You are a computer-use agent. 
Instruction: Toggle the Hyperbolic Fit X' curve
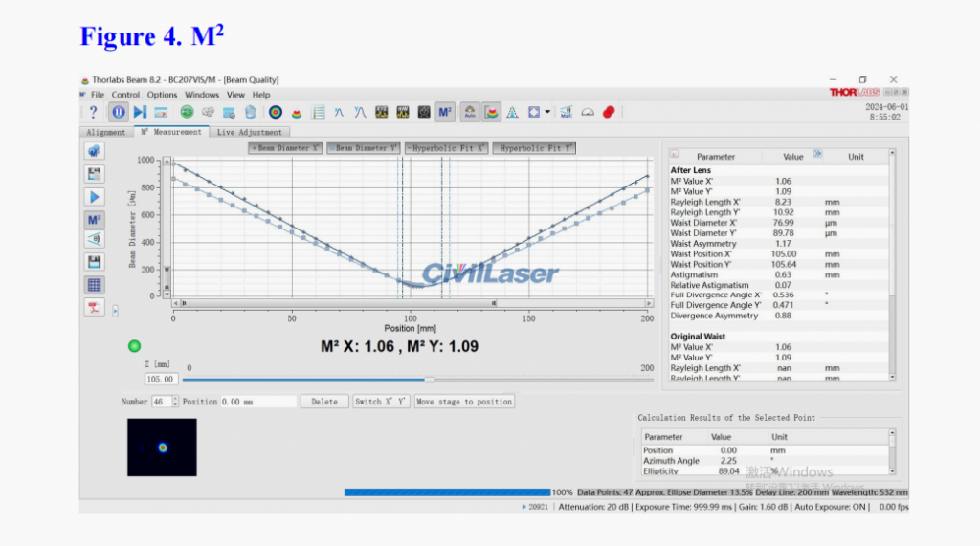446,148
